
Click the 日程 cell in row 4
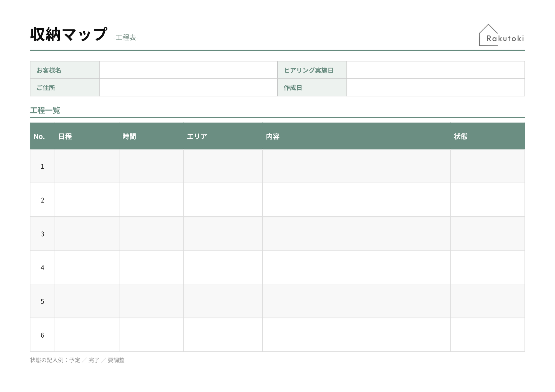(87, 267)
